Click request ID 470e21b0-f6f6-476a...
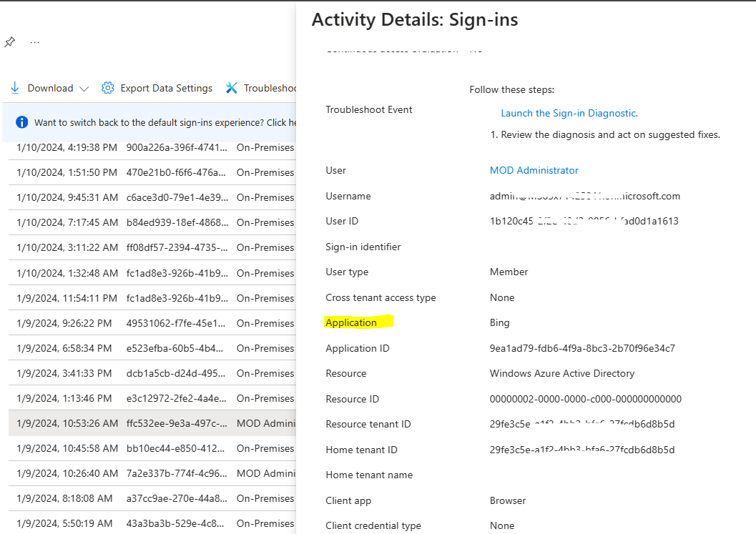 click(x=176, y=172)
